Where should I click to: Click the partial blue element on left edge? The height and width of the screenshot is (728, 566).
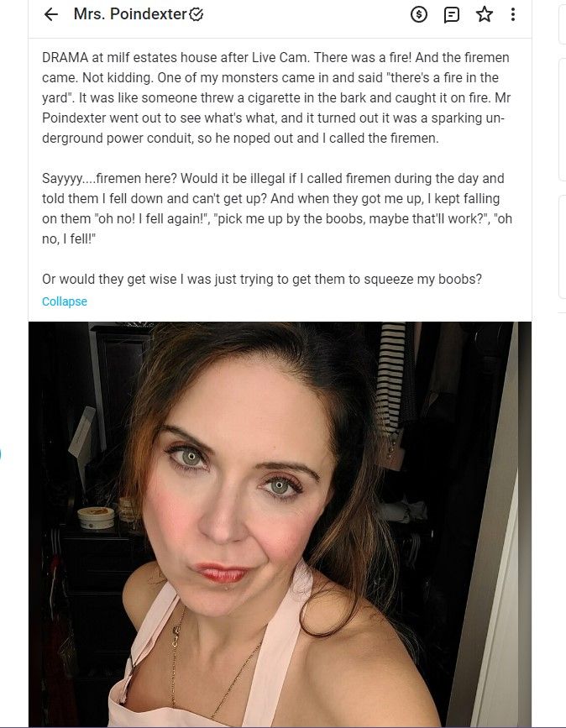click(1, 453)
